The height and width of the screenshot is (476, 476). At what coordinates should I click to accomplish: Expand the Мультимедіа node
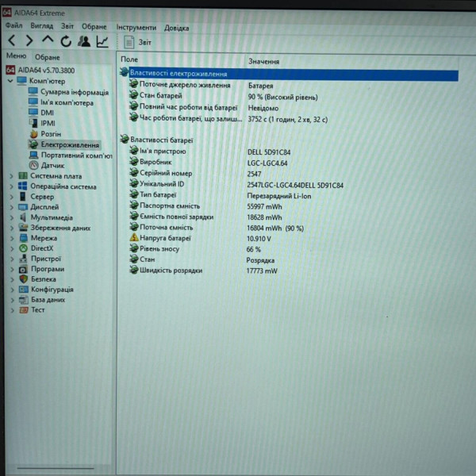[x=12, y=217]
